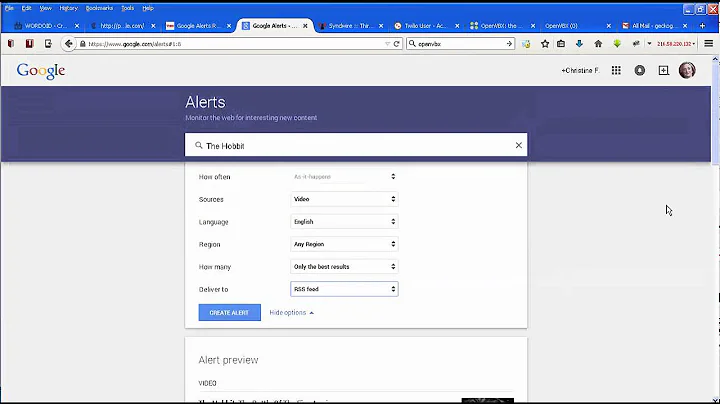Click the browser address bar

click(232, 44)
